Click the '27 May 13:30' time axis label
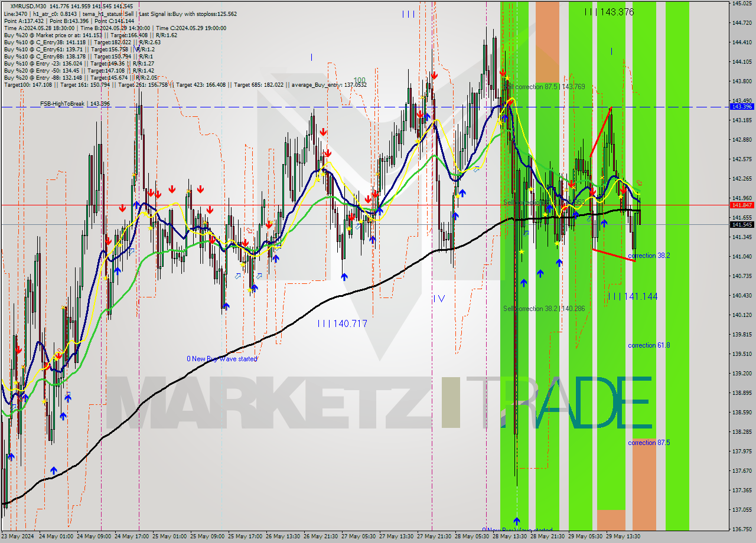The image size is (756, 543). [x=396, y=537]
